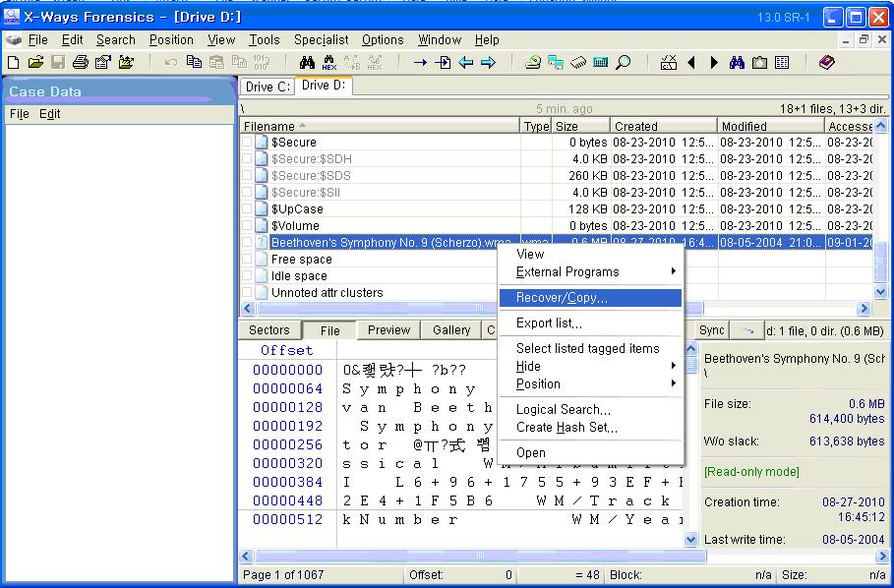Image resolution: width=894 pixels, height=588 pixels.
Task: Click the right black triangle toolbar icon
Action: (714, 62)
